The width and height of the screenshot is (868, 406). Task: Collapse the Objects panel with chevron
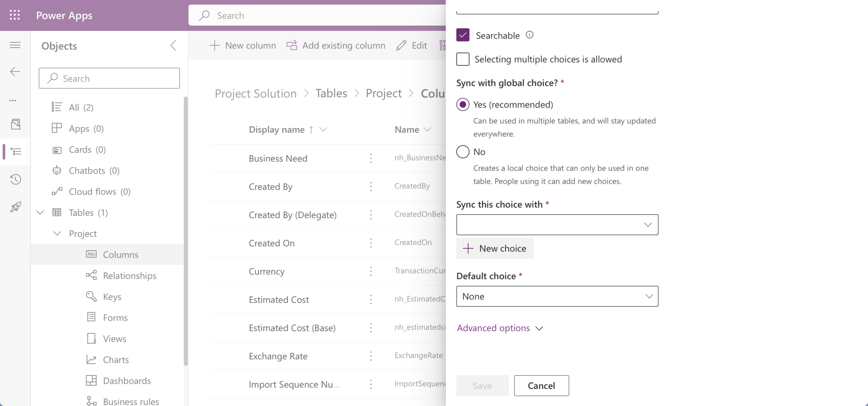click(173, 46)
